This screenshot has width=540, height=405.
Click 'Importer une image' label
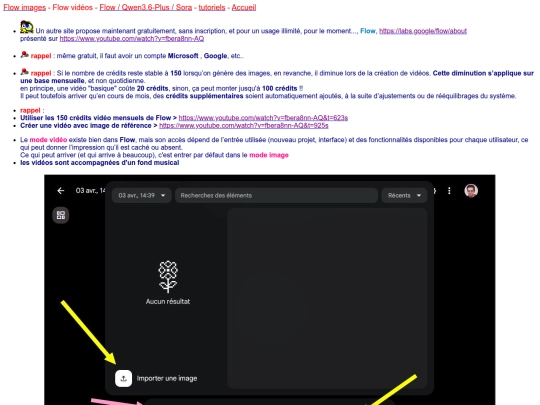167,378
